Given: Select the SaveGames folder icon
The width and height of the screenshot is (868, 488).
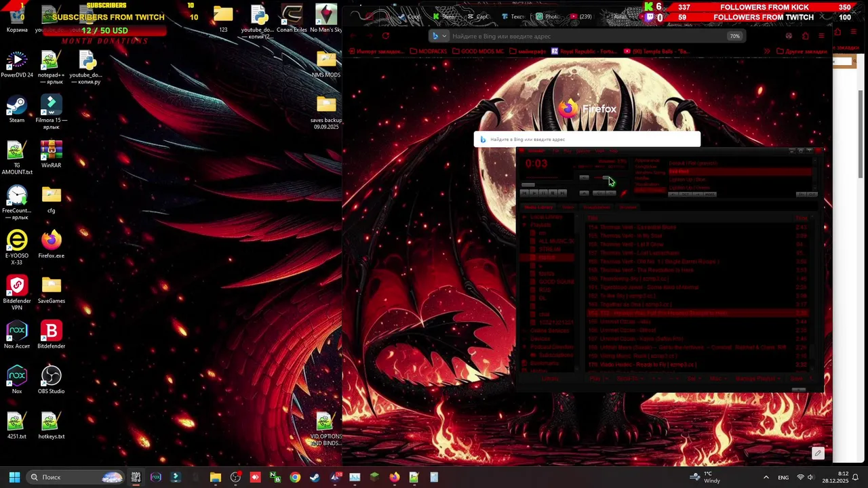Looking at the screenshot, I should click(52, 290).
